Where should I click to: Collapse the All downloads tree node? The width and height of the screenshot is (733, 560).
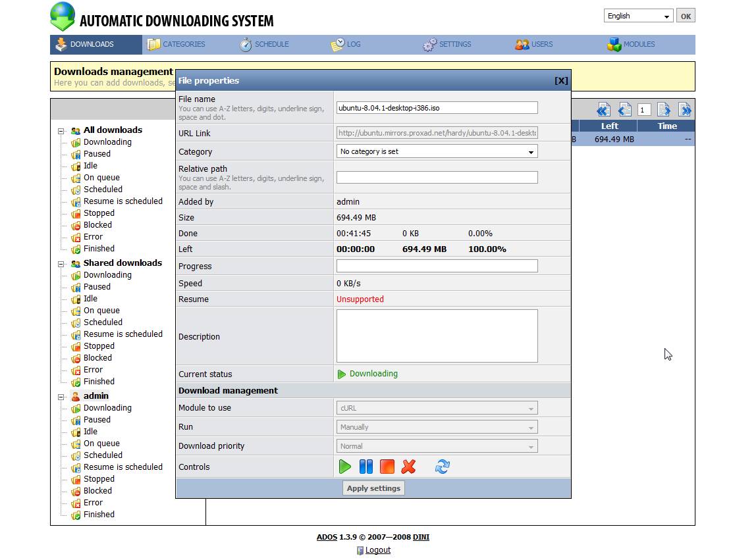tap(61, 131)
